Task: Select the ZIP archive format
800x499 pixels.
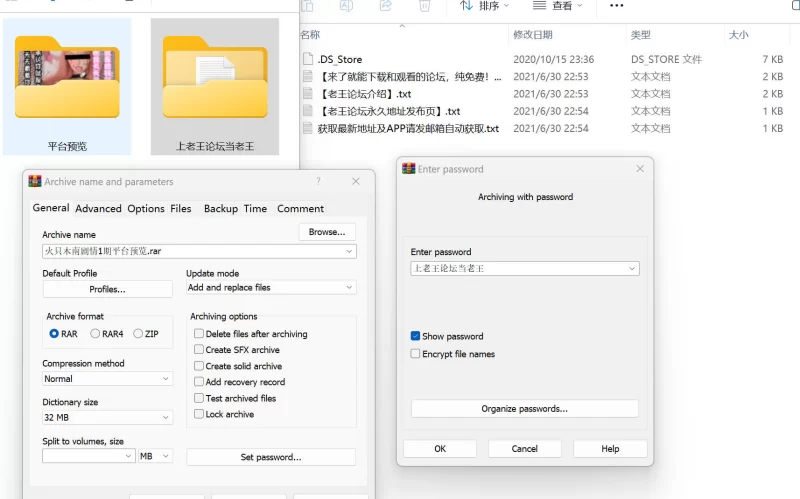Action: pyautogui.click(x=138, y=334)
